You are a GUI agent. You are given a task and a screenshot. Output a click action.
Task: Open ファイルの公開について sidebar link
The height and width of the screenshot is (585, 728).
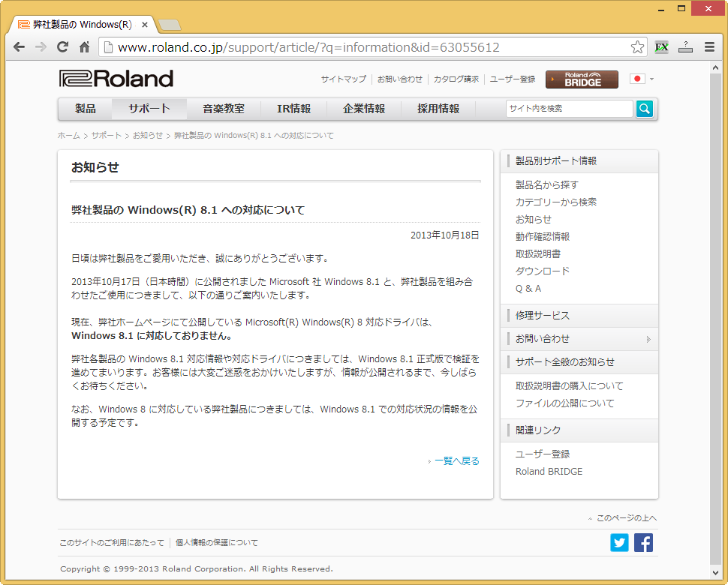click(565, 403)
